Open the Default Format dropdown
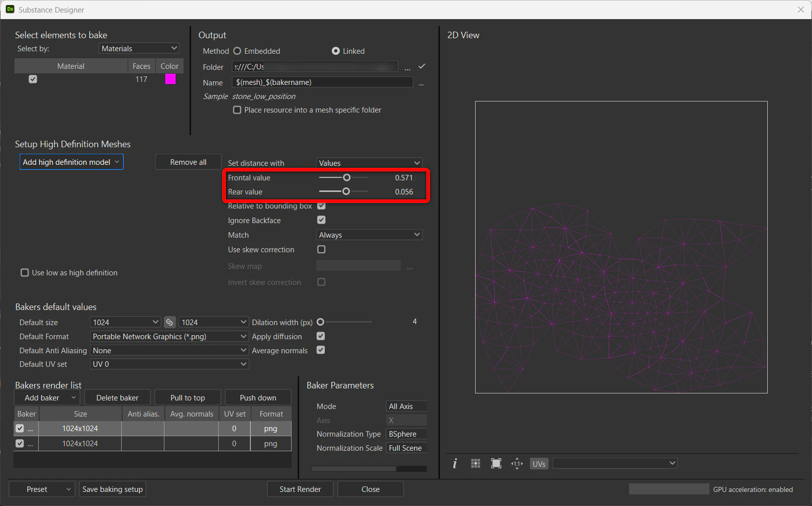 169,337
